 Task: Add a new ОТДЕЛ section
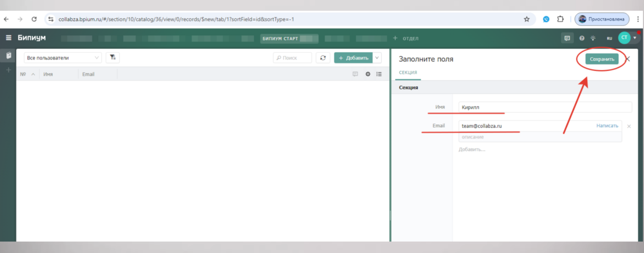[406, 38]
